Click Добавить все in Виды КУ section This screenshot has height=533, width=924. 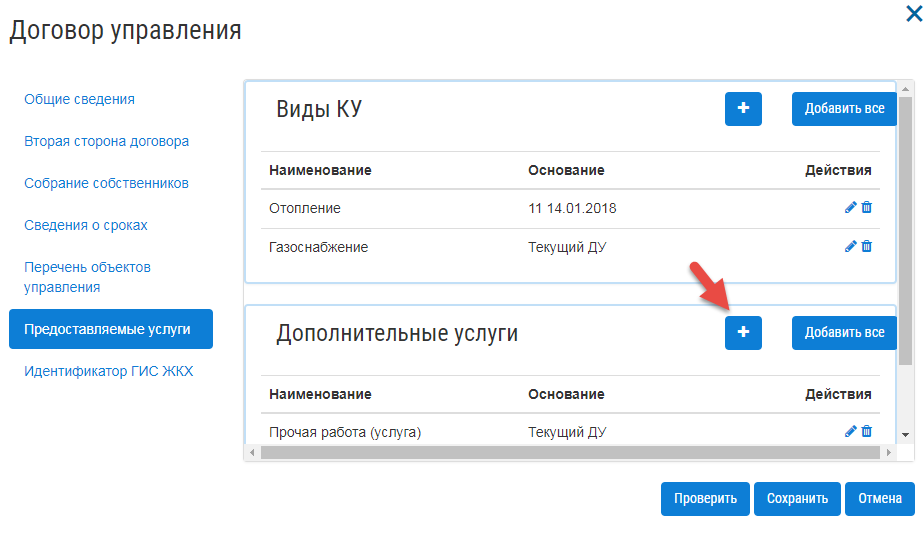click(x=844, y=108)
